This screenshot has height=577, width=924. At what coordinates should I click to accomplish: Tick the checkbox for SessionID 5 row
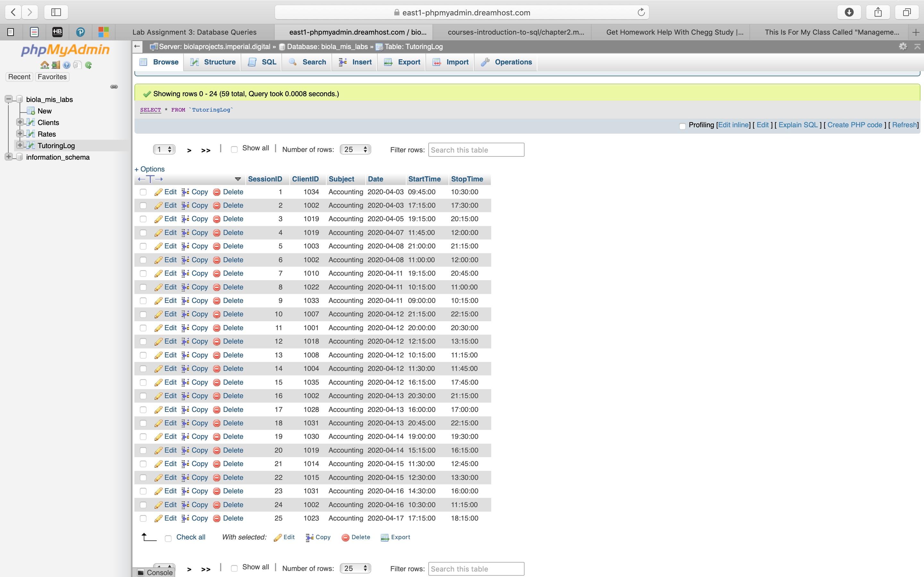[x=143, y=247]
